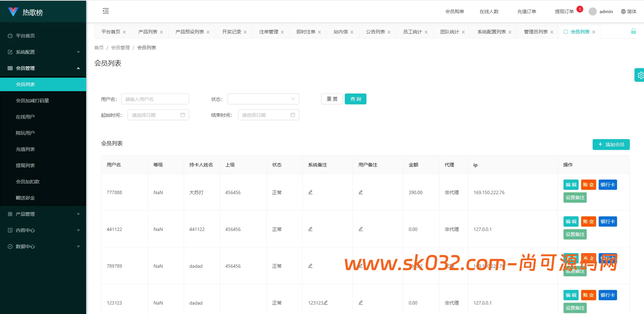
Task: Expand 数据中心 menu in sidebar
Action: (43, 246)
